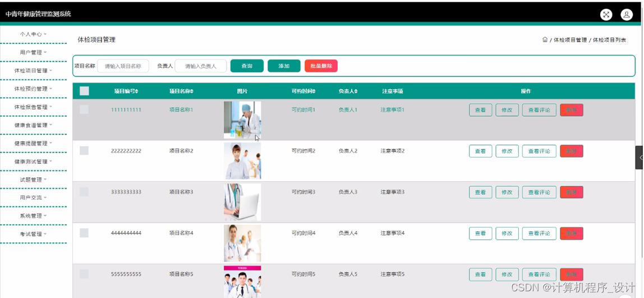
Task: Click 修改 for 项目名称1 row
Action: pyautogui.click(x=507, y=110)
